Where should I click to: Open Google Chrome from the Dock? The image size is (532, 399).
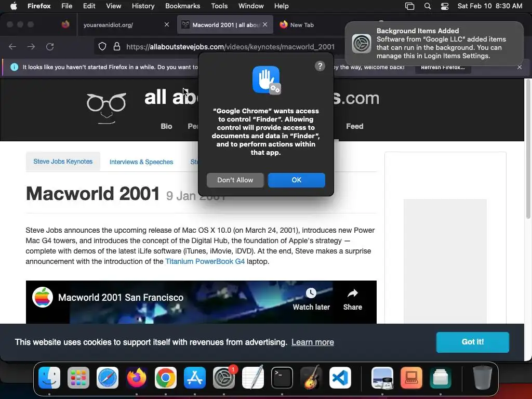(x=166, y=378)
